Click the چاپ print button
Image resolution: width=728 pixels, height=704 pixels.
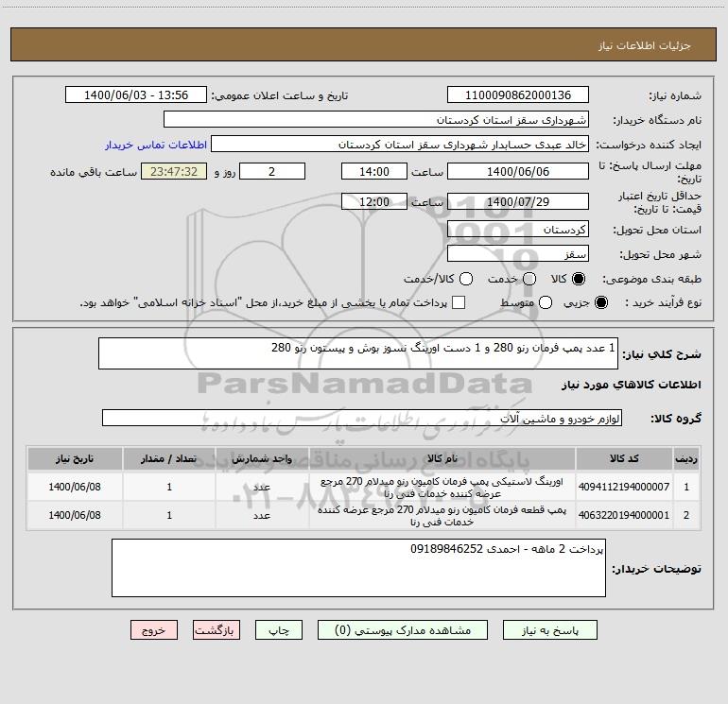(x=279, y=630)
